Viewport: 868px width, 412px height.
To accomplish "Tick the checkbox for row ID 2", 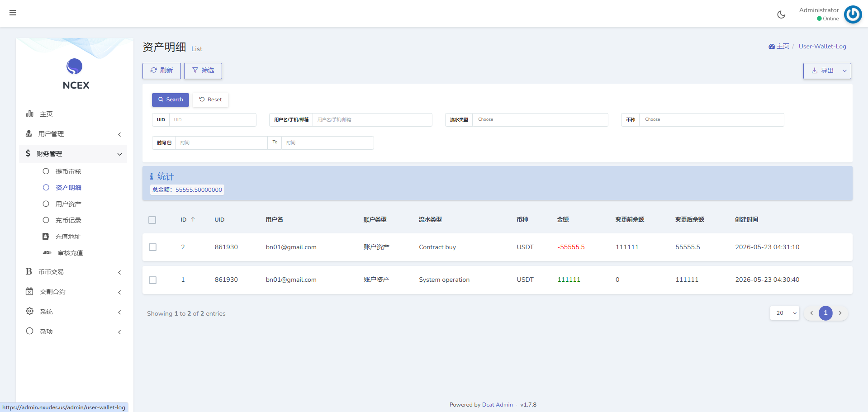I will point(153,247).
